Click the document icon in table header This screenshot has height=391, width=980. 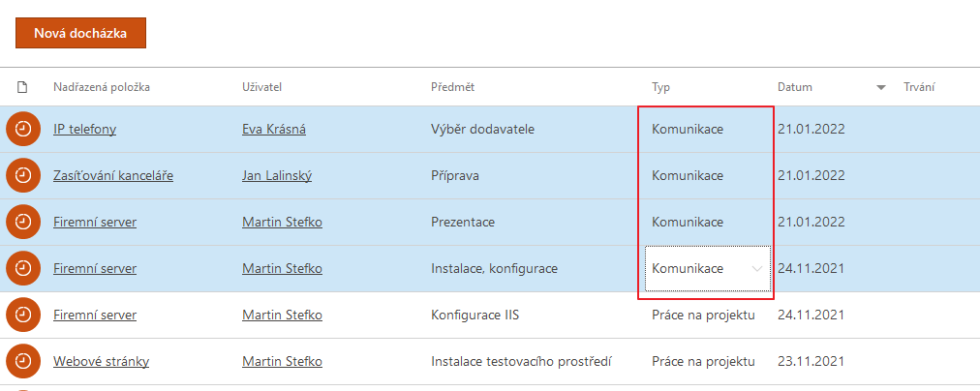tap(22, 87)
